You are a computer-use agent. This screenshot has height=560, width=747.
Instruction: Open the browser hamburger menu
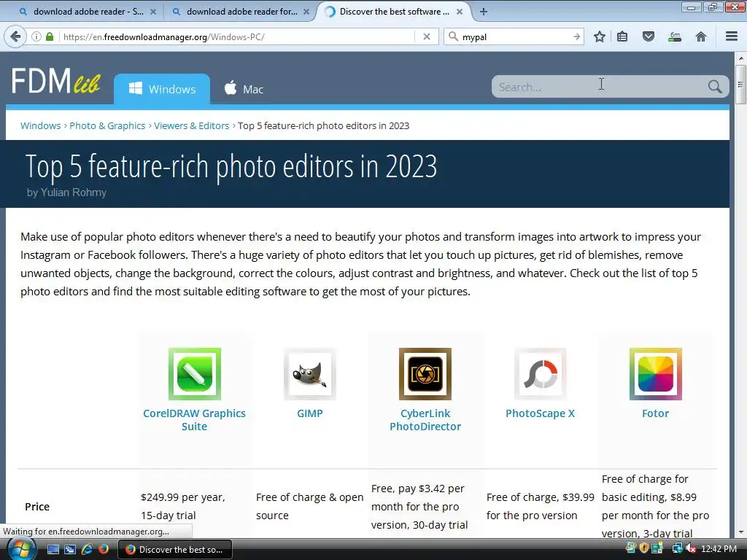click(x=732, y=36)
